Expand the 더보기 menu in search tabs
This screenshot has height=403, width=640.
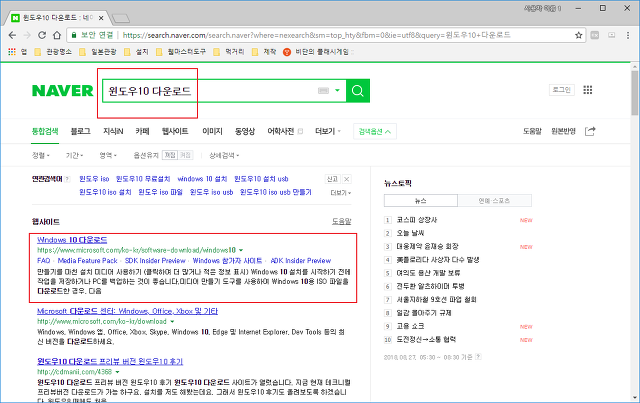pyautogui.click(x=328, y=131)
